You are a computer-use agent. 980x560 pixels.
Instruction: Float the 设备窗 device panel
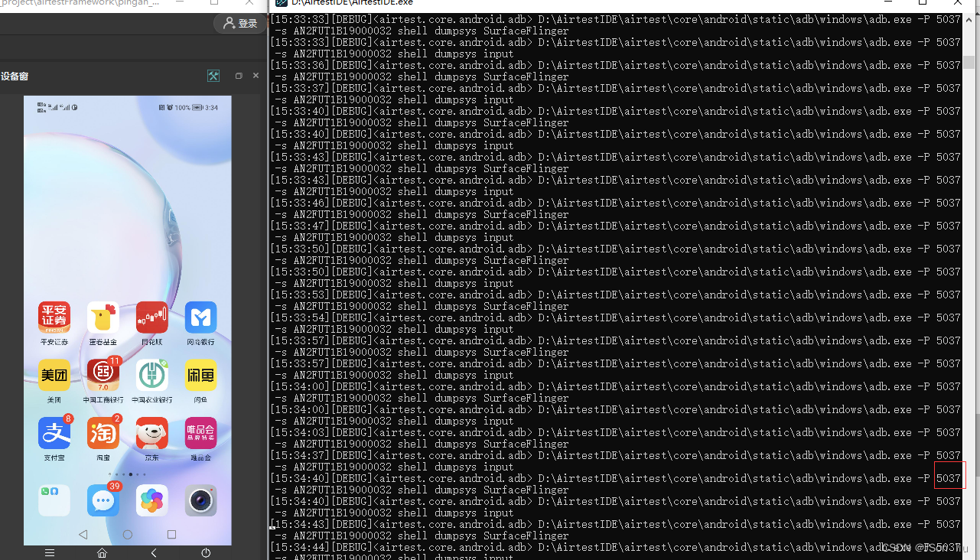(239, 76)
